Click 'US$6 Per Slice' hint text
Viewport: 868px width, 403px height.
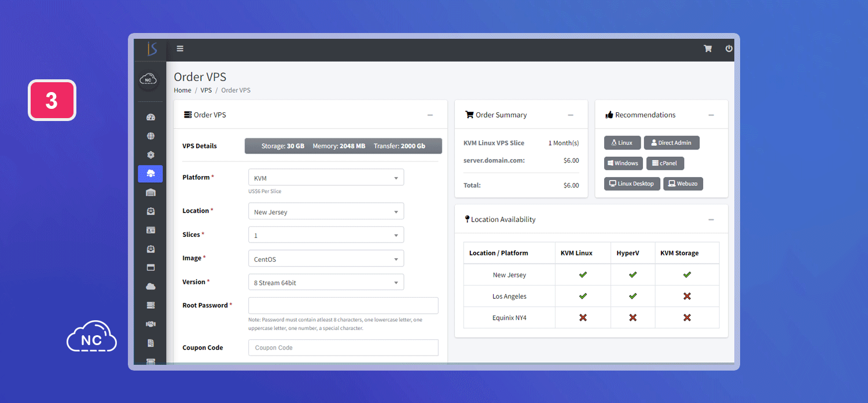coord(265,191)
